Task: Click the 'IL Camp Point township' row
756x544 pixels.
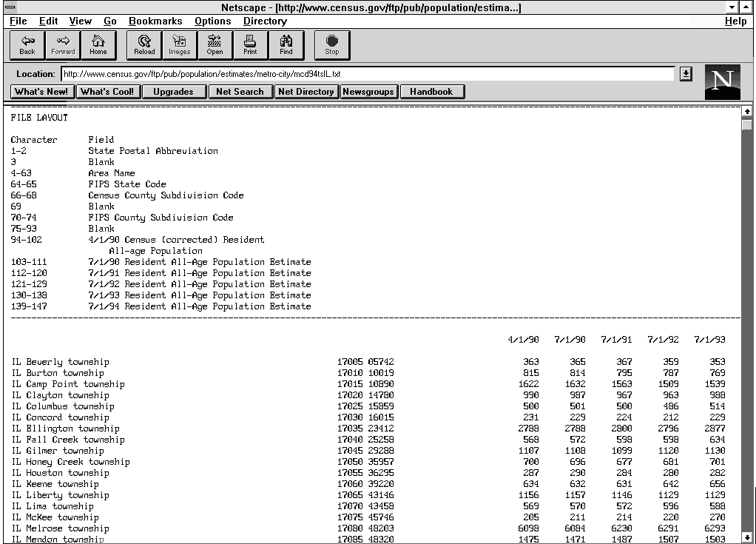Action: [368, 384]
